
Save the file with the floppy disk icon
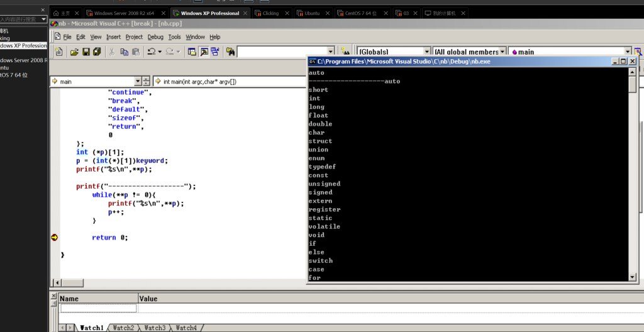coord(86,52)
